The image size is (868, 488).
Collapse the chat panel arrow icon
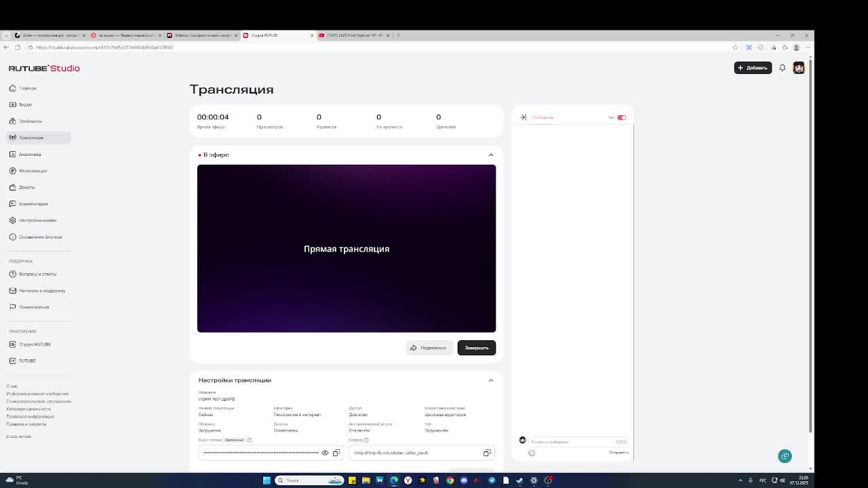[523, 117]
